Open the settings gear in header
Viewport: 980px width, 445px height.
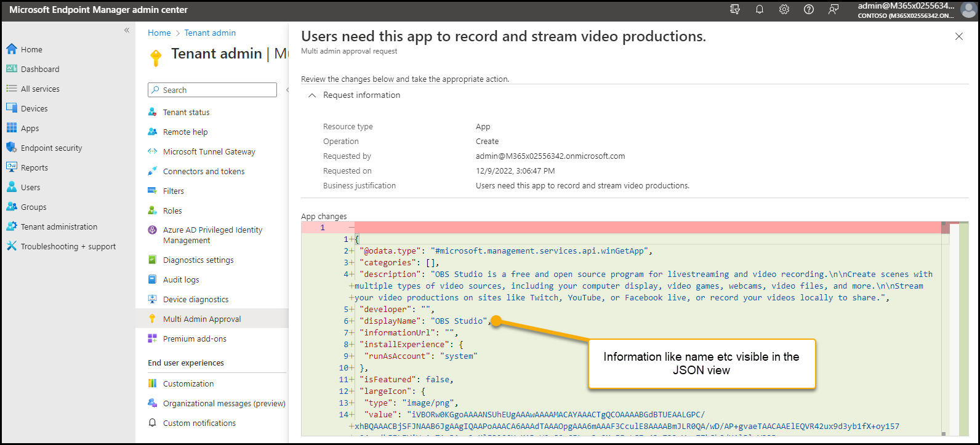click(x=784, y=9)
